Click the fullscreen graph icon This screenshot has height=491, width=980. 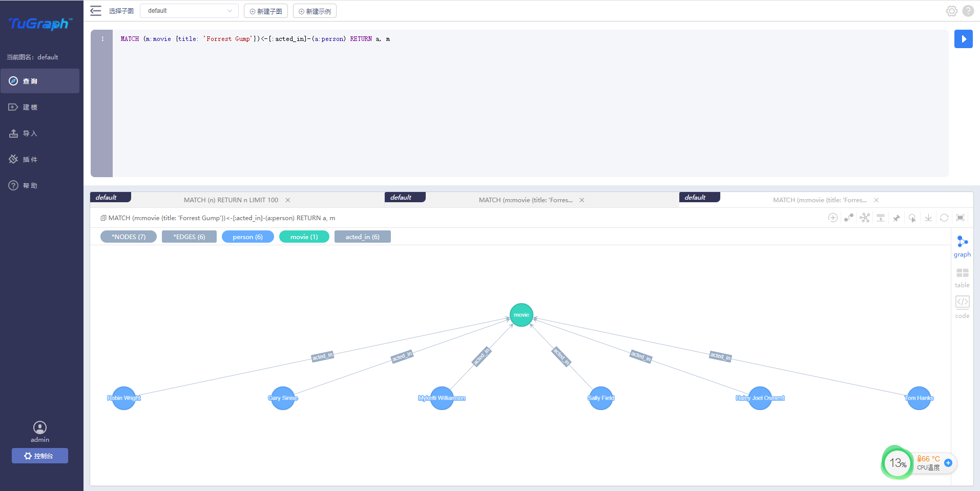(x=961, y=218)
